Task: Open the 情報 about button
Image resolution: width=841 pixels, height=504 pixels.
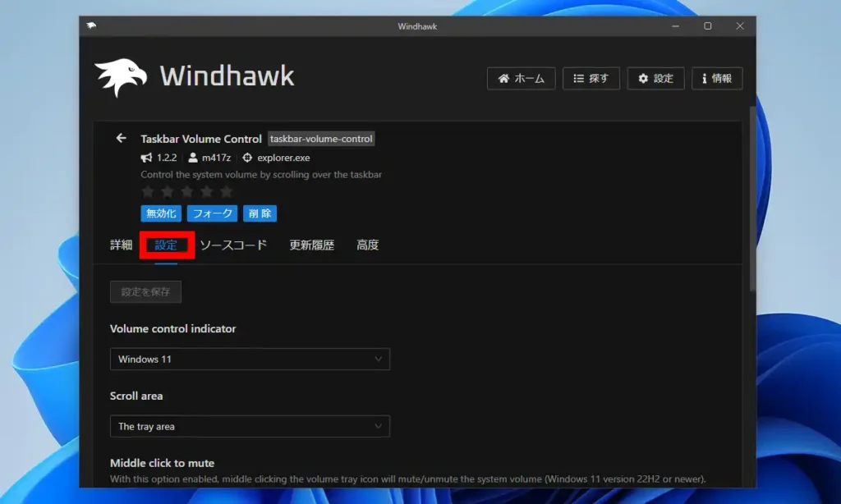Action: click(x=716, y=78)
